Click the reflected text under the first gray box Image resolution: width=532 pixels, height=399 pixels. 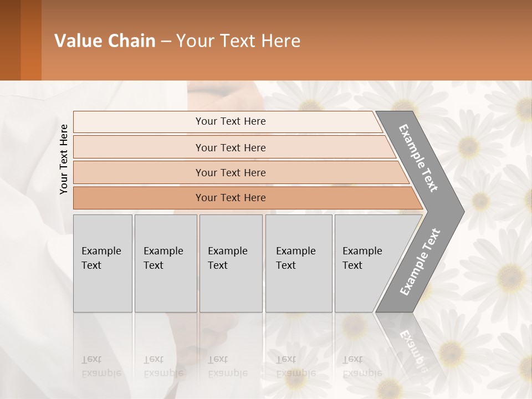click(101, 366)
